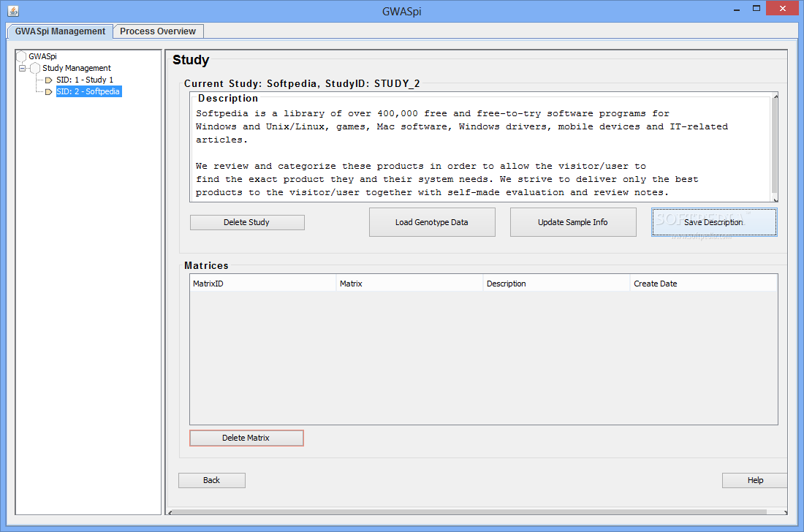Click the description scrollbar down arrow

coord(775,200)
